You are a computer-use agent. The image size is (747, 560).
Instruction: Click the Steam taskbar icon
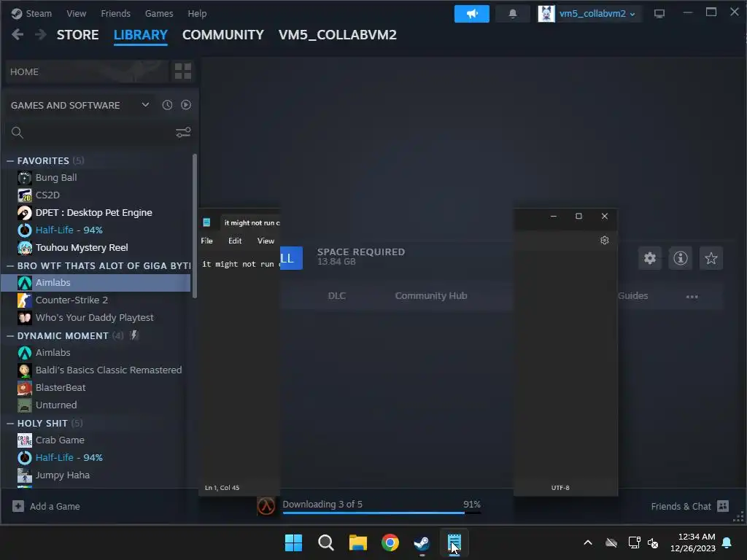click(422, 542)
